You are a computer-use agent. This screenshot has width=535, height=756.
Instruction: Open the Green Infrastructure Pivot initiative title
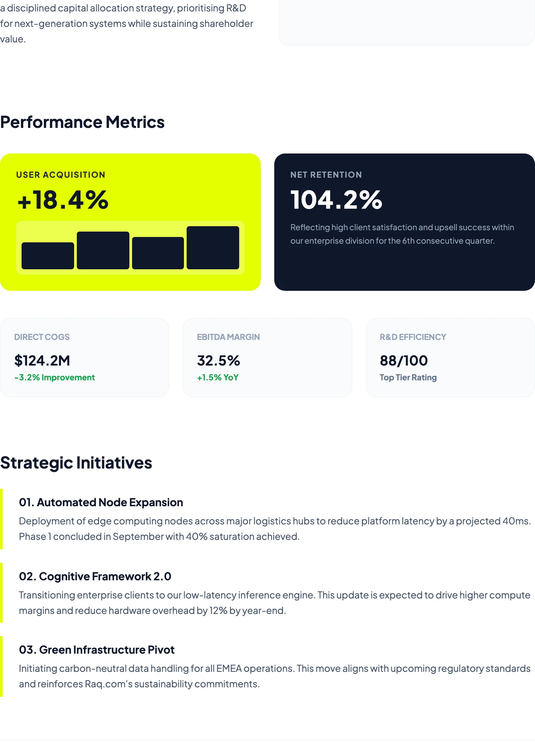point(97,650)
